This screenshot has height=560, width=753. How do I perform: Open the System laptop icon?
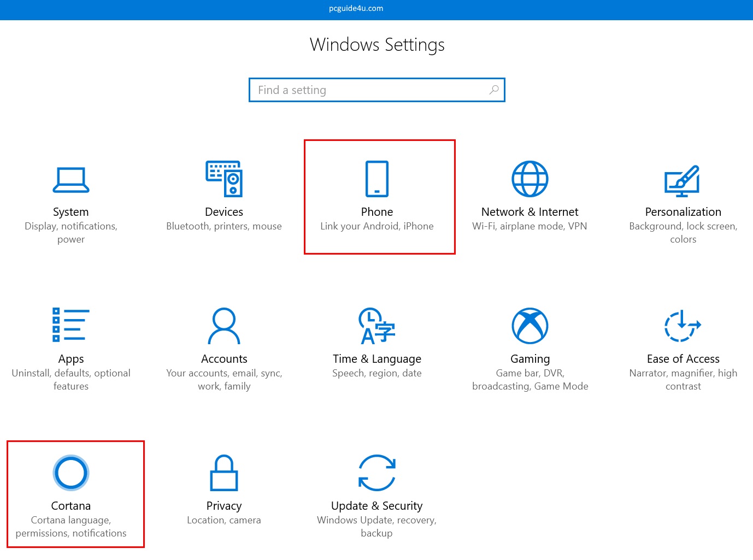click(71, 180)
